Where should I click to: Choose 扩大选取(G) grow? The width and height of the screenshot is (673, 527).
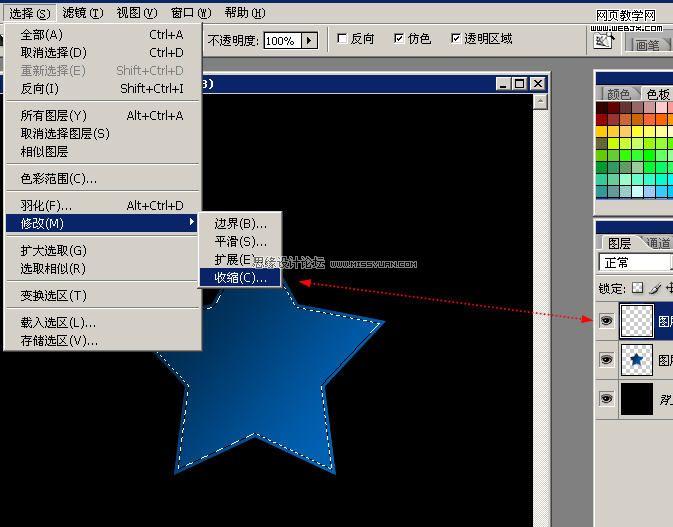point(102,251)
